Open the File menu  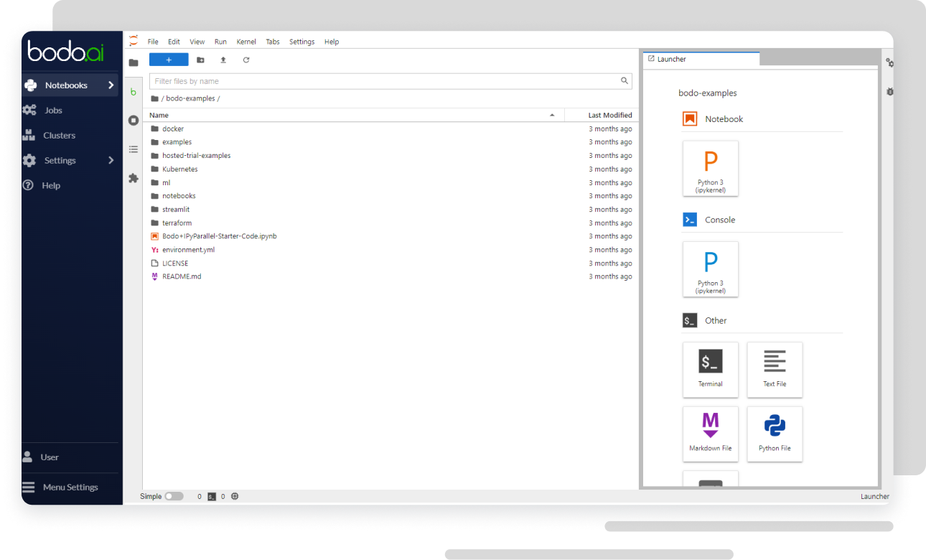(x=153, y=42)
